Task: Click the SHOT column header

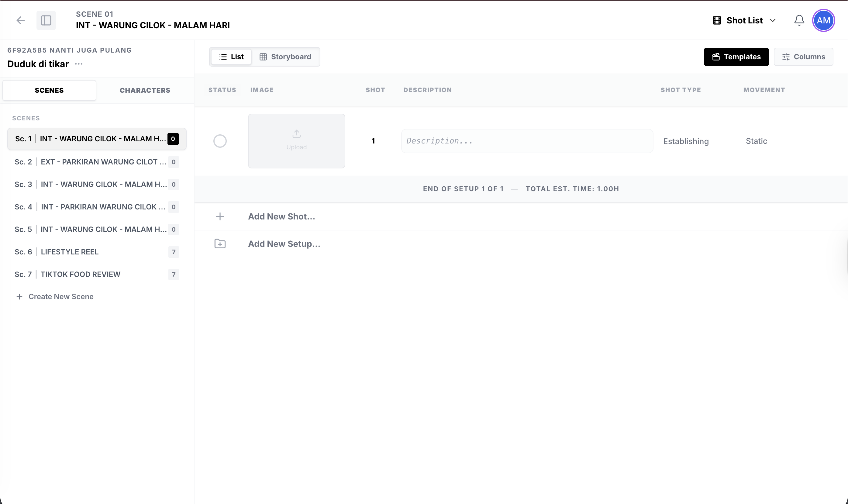Action: click(375, 90)
